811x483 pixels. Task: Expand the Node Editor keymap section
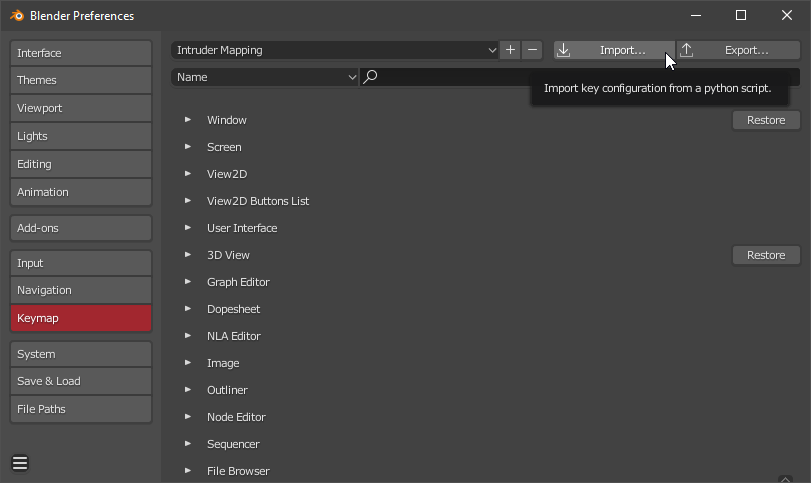point(187,417)
